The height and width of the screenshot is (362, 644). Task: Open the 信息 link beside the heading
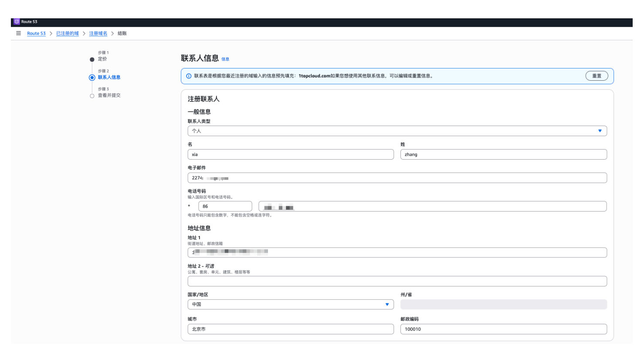[225, 59]
